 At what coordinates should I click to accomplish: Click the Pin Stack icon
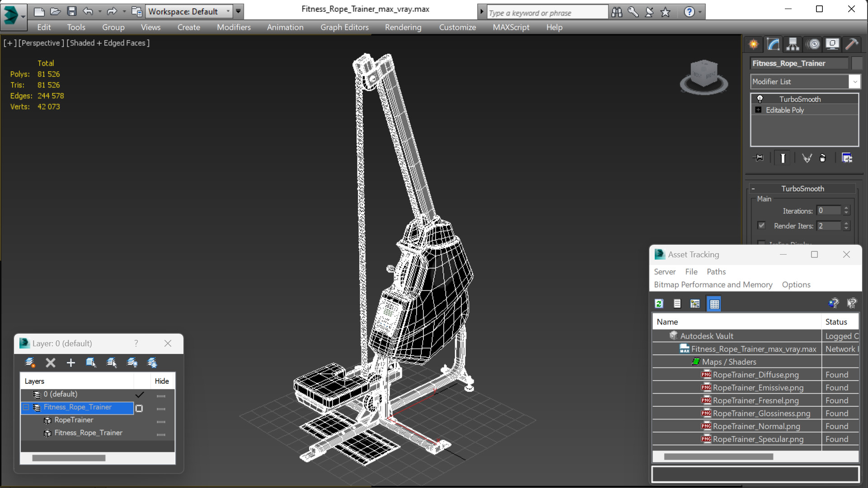tap(759, 158)
